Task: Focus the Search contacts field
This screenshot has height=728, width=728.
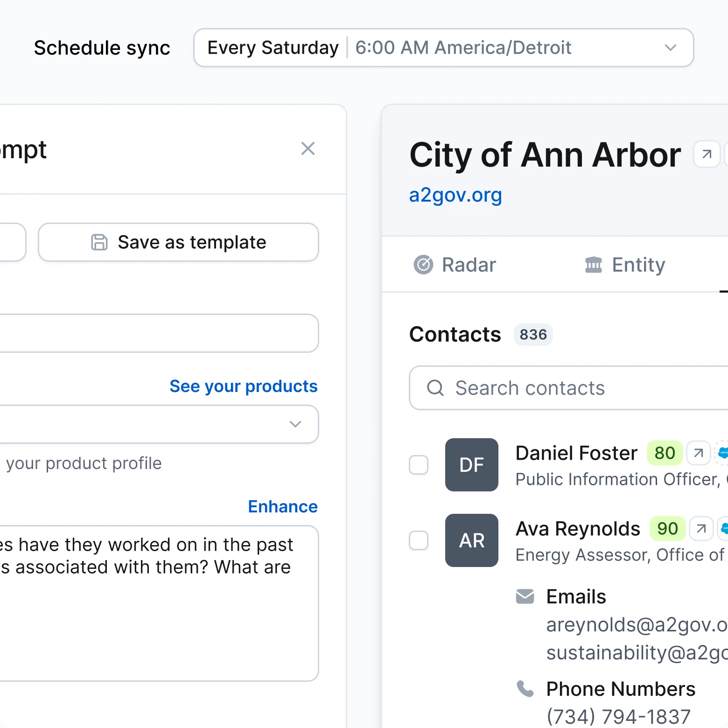Action: (x=568, y=388)
